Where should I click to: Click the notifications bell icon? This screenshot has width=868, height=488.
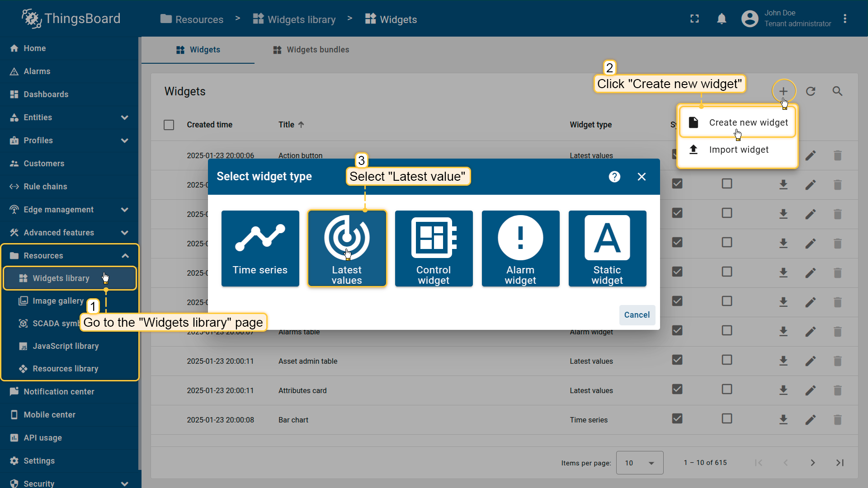point(722,19)
